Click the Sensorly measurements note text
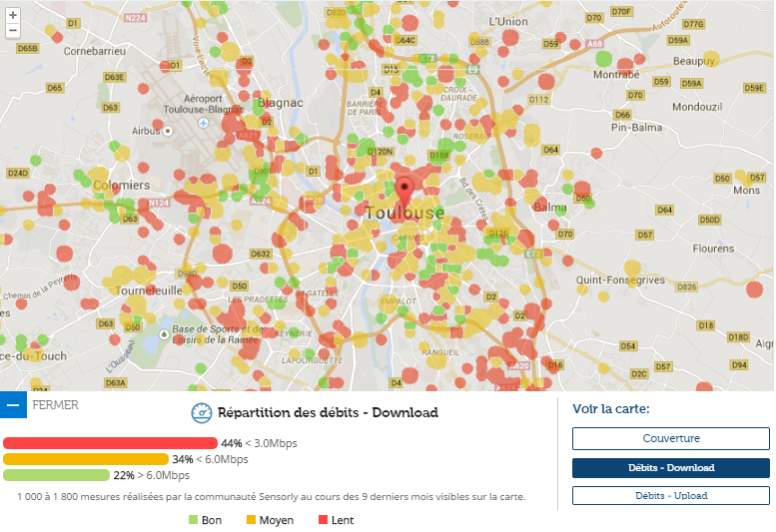Viewport: 776px width, 532px height. pos(272,496)
